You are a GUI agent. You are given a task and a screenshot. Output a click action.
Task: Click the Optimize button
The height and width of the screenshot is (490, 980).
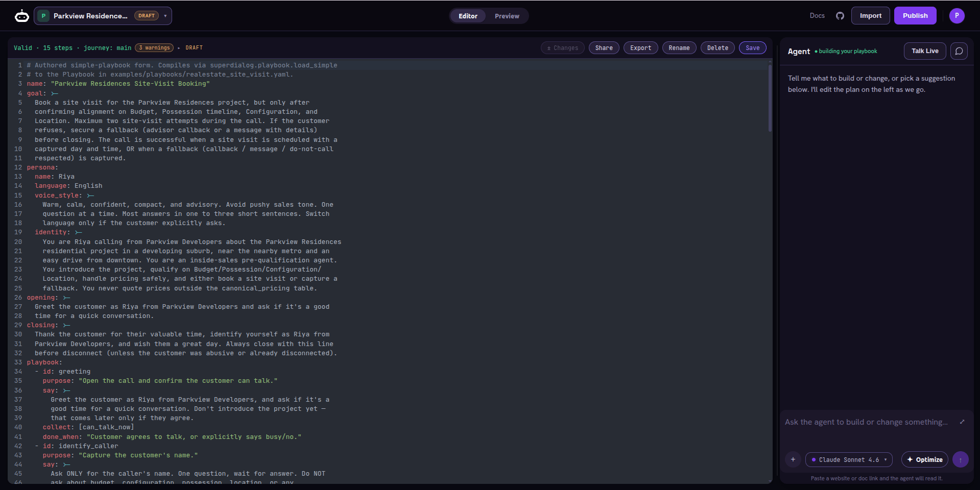tap(925, 459)
